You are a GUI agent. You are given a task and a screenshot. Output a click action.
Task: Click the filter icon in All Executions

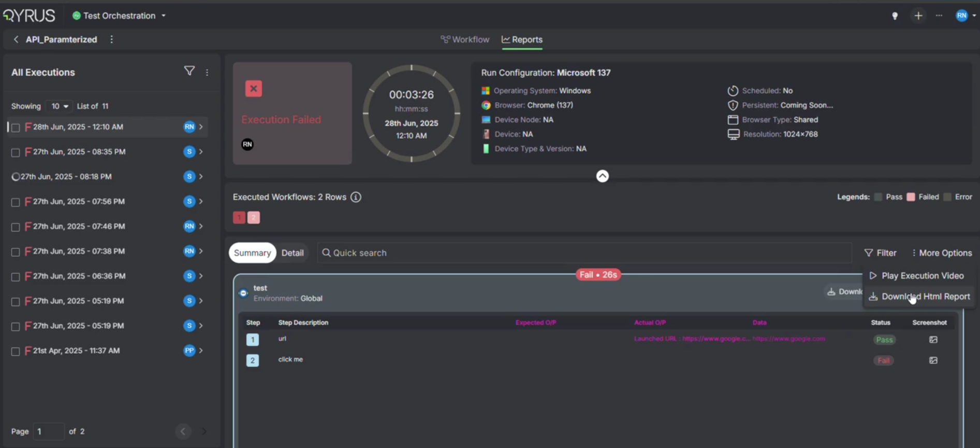[189, 71]
